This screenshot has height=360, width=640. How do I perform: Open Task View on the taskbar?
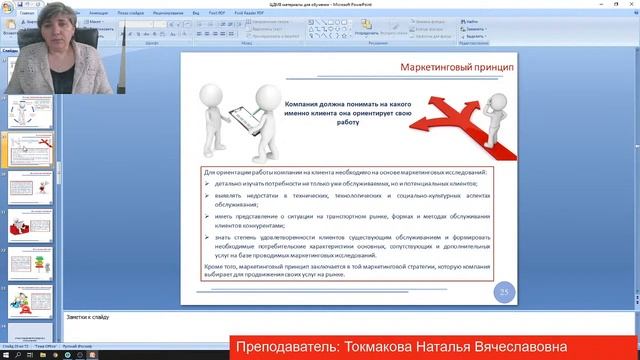coord(30,355)
